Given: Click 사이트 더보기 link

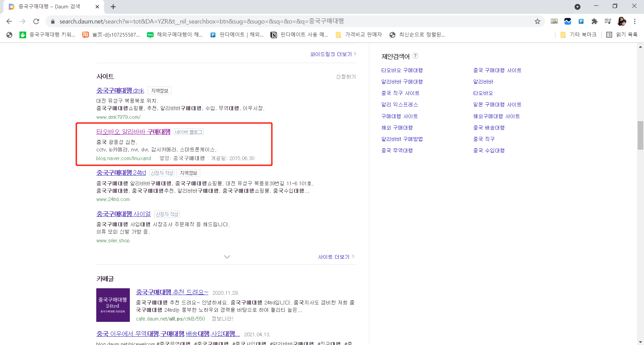Looking at the screenshot, I should (x=336, y=257).
